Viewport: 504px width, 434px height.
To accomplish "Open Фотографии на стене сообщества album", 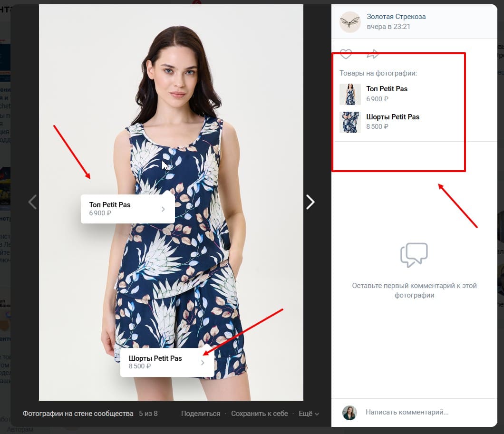I will (78, 414).
